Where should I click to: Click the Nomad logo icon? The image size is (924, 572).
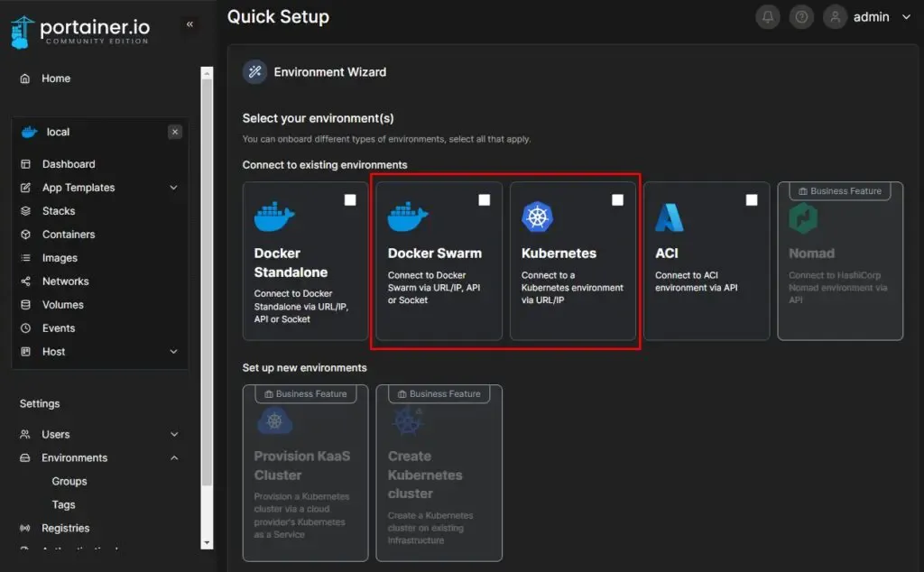pyautogui.click(x=803, y=218)
